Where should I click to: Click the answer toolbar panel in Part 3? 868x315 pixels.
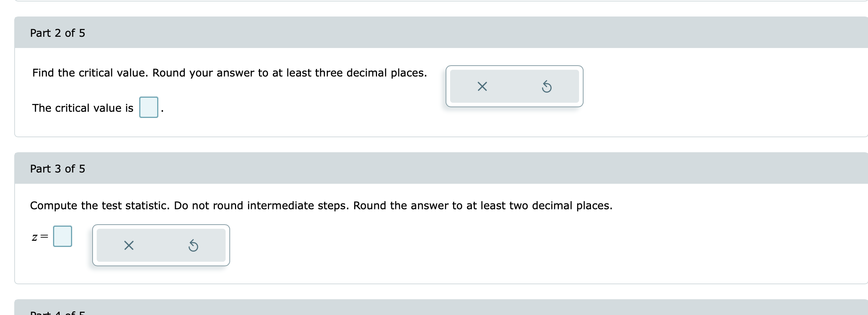161,245
